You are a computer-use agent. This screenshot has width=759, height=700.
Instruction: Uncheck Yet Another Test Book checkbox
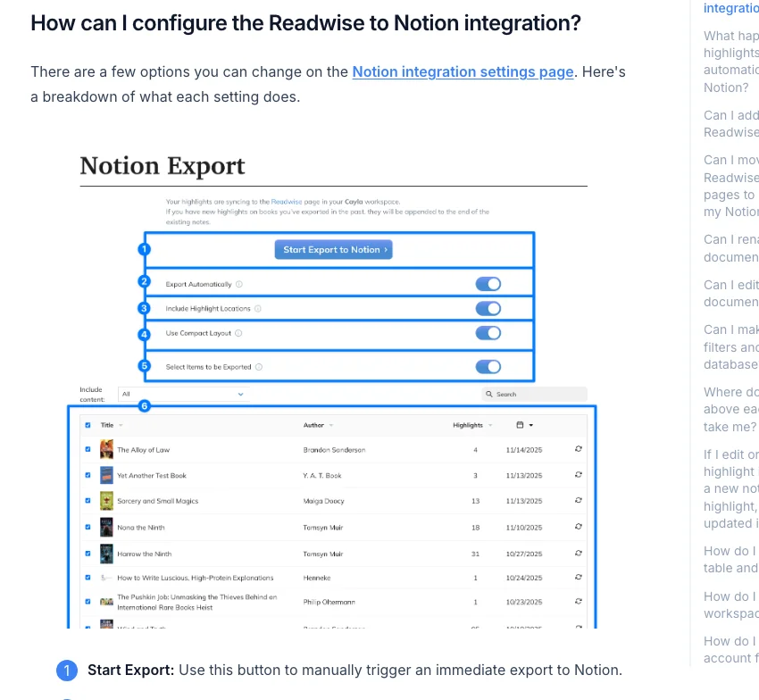coord(88,475)
